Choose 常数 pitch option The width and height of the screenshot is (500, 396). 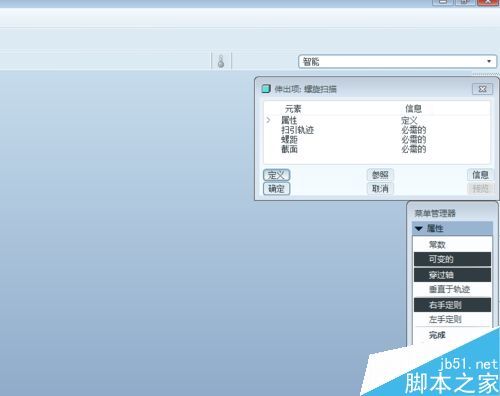point(452,245)
